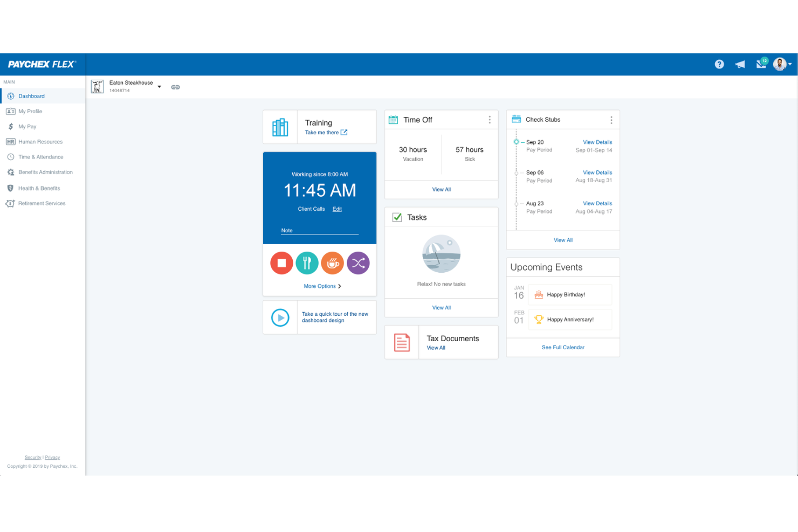Open the user avatar account menu

point(782,64)
